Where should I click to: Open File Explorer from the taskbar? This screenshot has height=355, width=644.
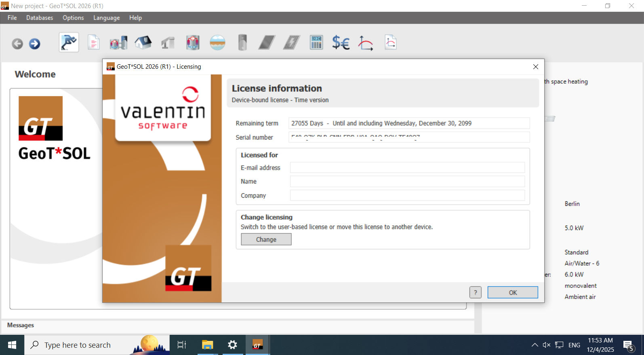[207, 345]
